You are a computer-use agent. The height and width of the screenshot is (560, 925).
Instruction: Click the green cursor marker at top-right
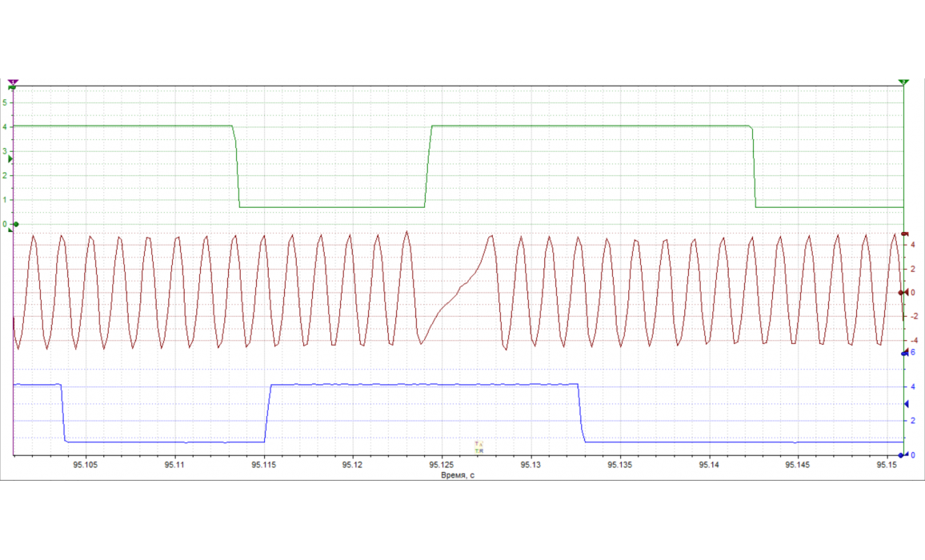click(903, 82)
